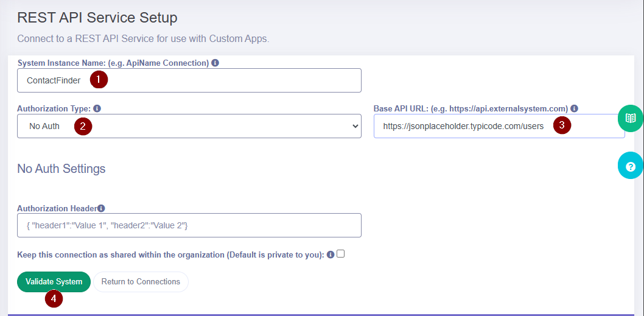Click into the Base API URL field
Screen dimensions: 644x316
499,126
